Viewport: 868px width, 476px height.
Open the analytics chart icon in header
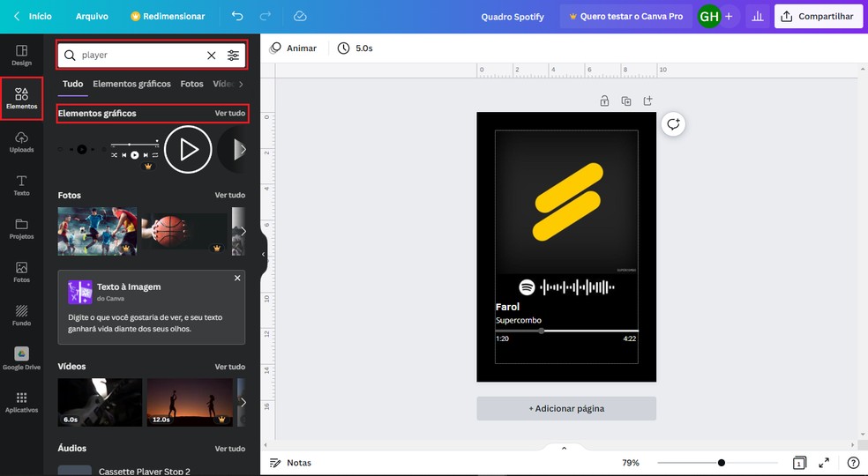click(x=757, y=17)
